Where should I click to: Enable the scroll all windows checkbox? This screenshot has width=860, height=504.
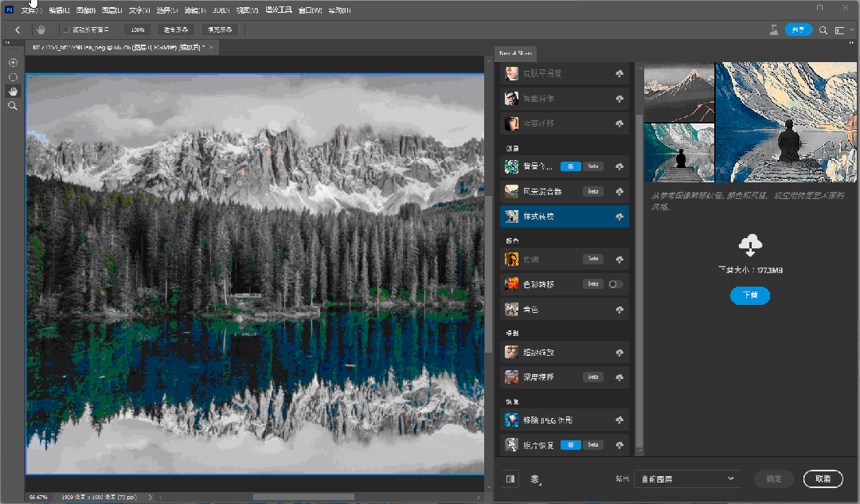coord(66,29)
